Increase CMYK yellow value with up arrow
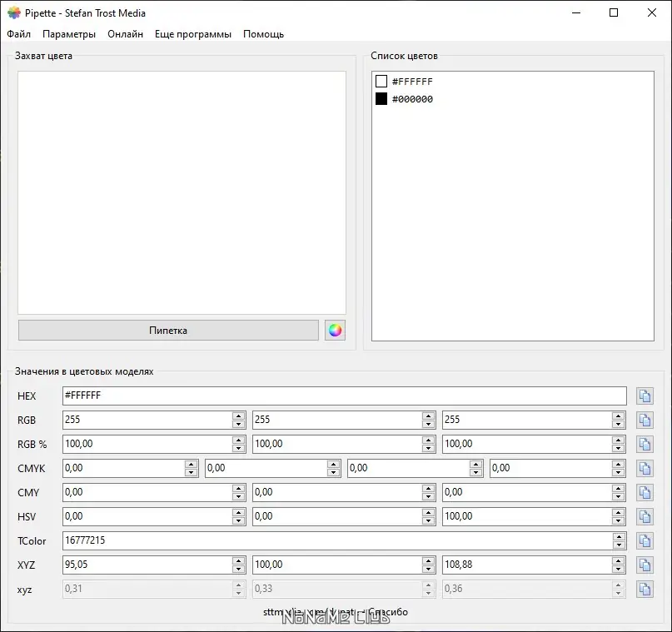Screen dimensions: 672x632 475,464
